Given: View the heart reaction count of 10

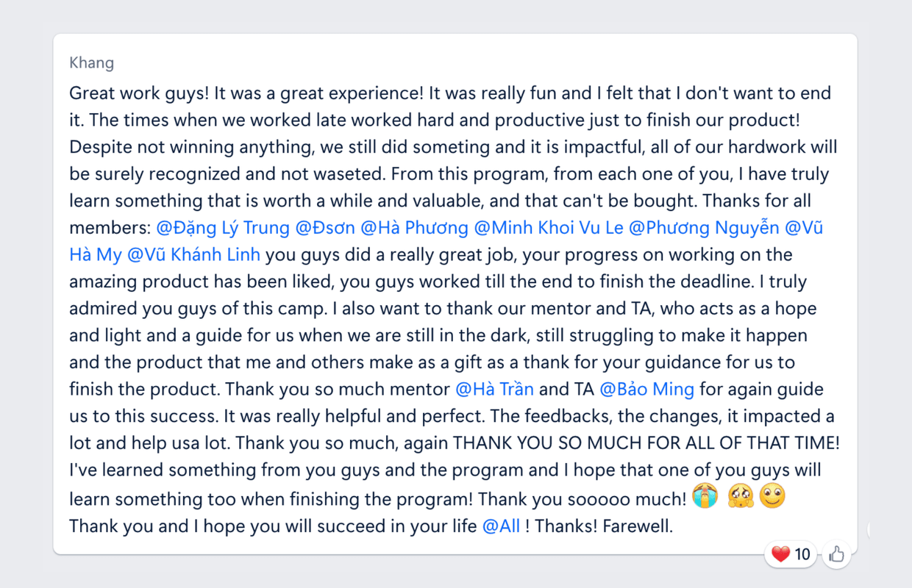Looking at the screenshot, I should coord(802,554).
